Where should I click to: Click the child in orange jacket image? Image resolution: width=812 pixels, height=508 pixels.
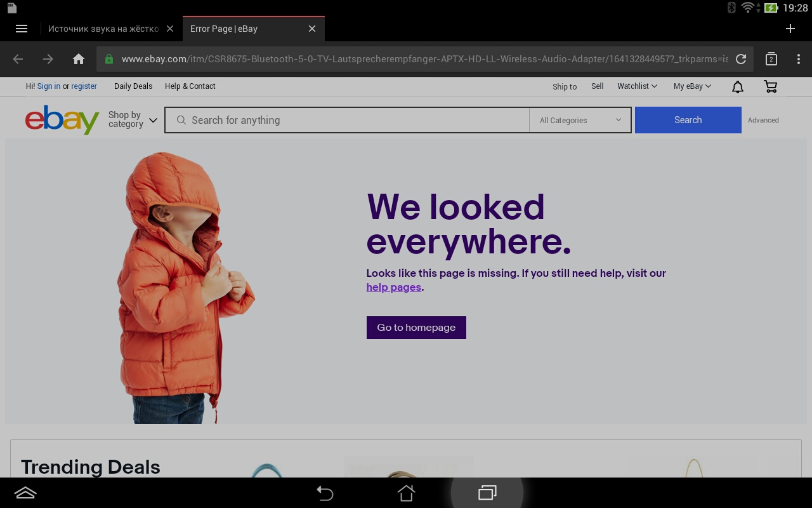click(x=186, y=288)
